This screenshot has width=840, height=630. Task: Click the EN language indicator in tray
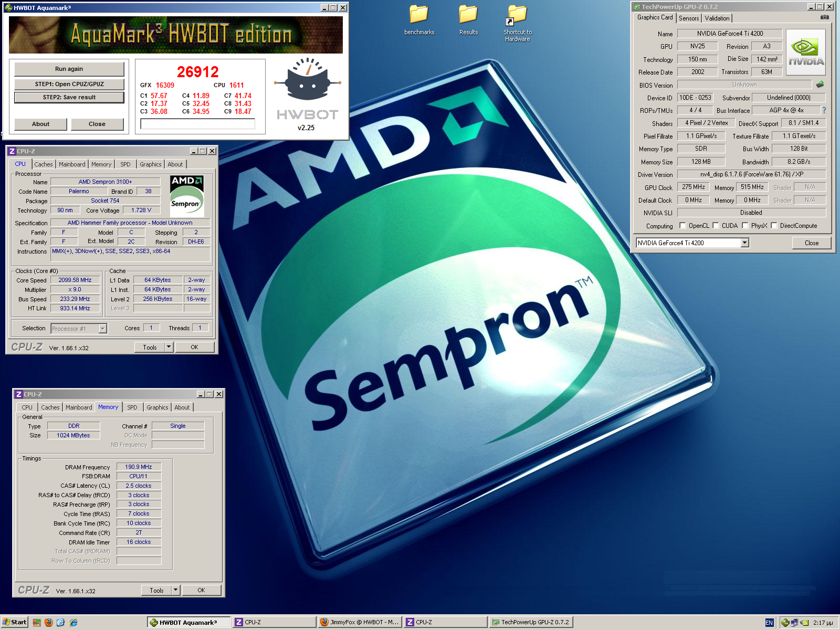click(769, 623)
